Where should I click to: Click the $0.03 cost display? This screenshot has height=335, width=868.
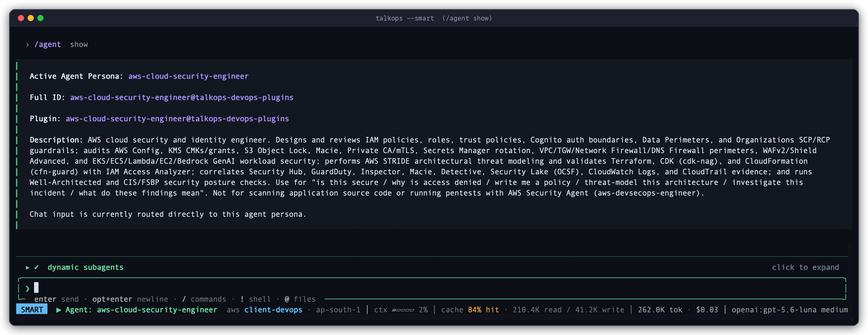[x=707, y=310]
